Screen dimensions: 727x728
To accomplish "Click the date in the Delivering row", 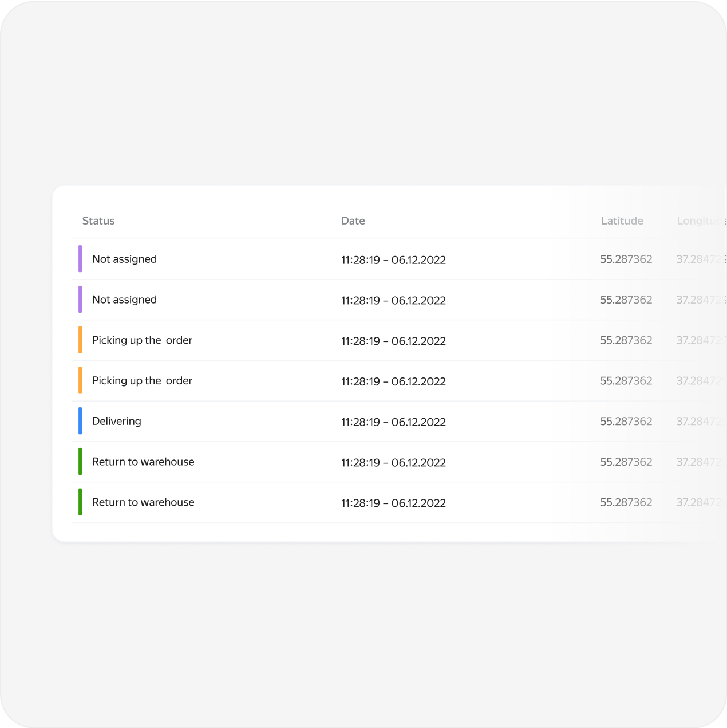I will click(x=393, y=422).
